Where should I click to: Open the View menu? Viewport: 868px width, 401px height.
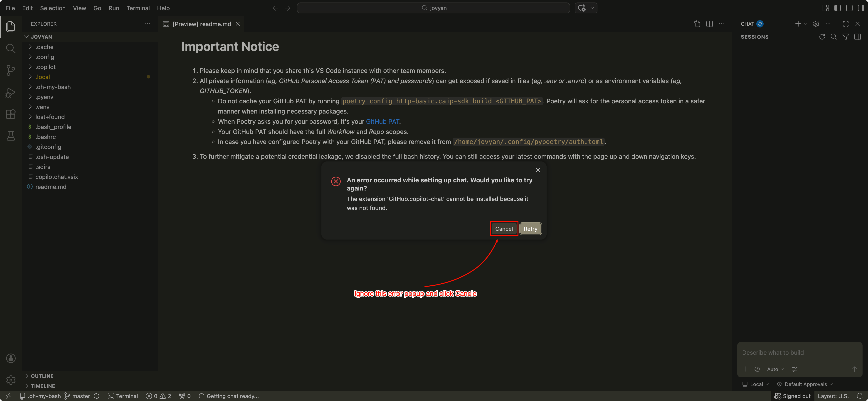click(79, 8)
